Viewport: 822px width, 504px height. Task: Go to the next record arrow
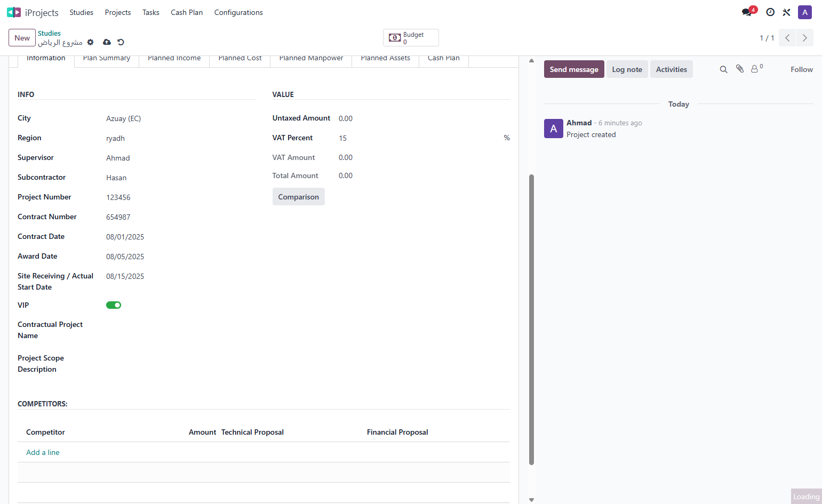tap(805, 38)
